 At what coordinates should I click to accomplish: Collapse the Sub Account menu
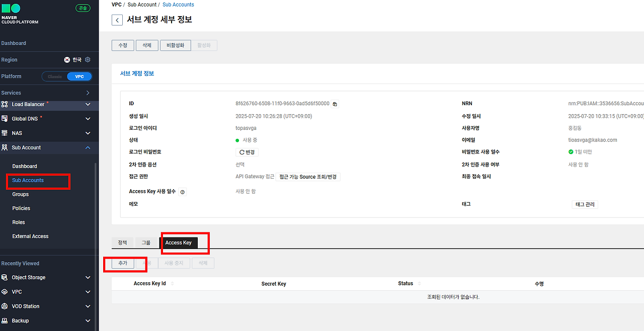click(88, 147)
